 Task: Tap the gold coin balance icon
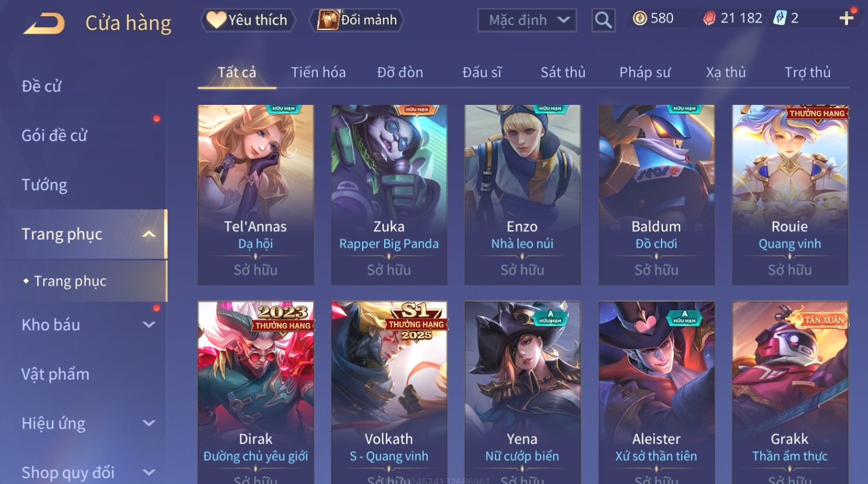pos(640,19)
